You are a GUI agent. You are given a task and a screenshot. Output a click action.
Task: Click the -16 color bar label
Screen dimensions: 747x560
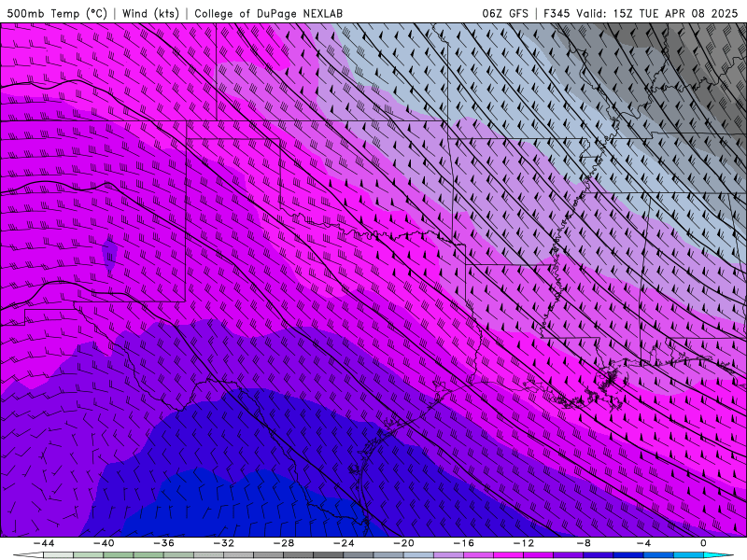(x=463, y=543)
